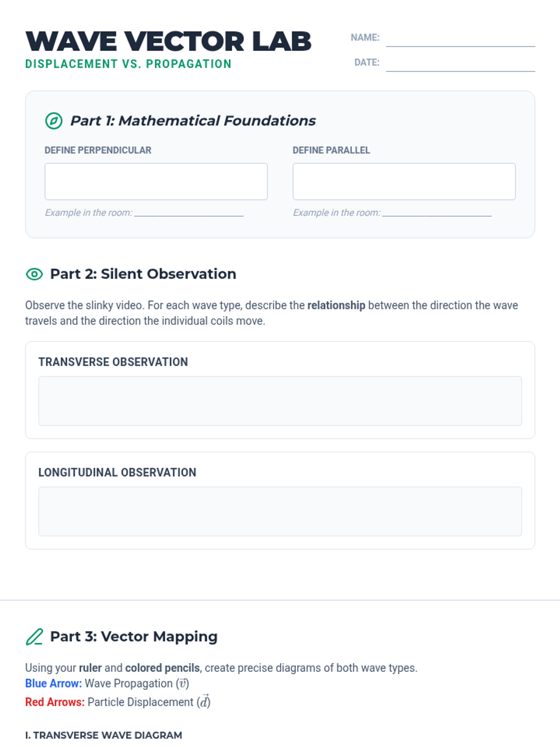
Task: Click the Part 1: Mathematical Foundations heading
Action: pos(193,120)
